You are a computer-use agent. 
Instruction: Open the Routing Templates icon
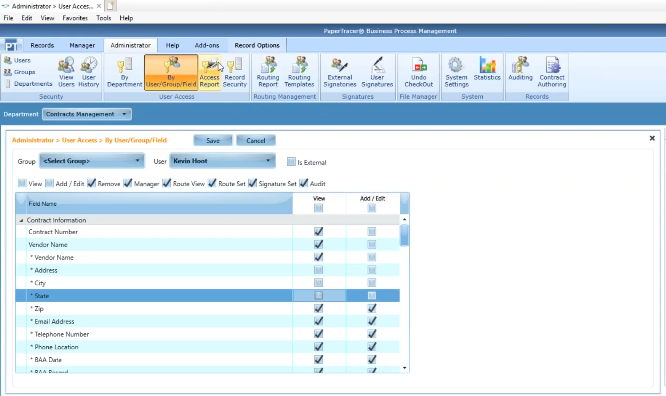point(299,72)
